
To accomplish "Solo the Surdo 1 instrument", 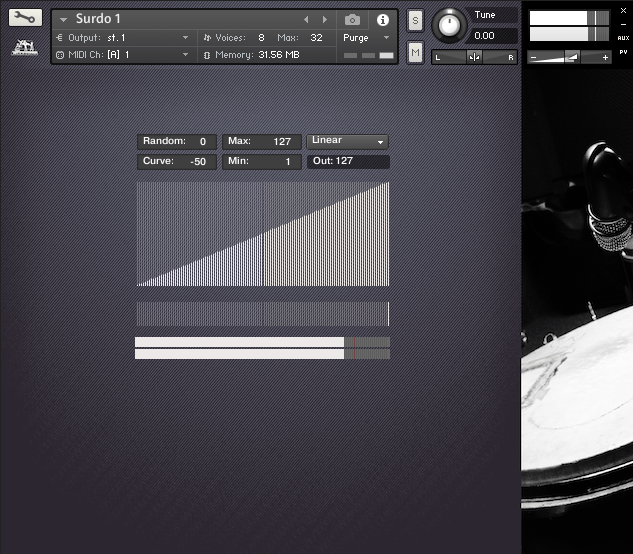I will click(x=415, y=21).
